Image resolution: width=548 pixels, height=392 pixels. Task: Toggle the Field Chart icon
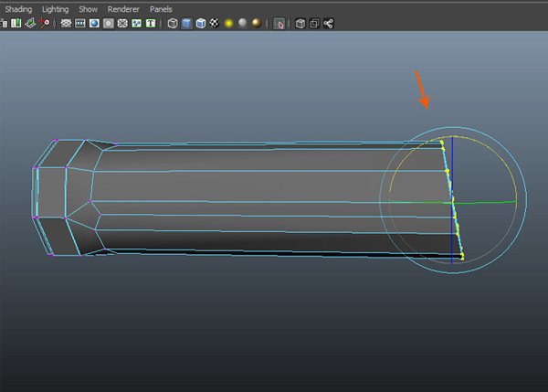tap(122, 24)
